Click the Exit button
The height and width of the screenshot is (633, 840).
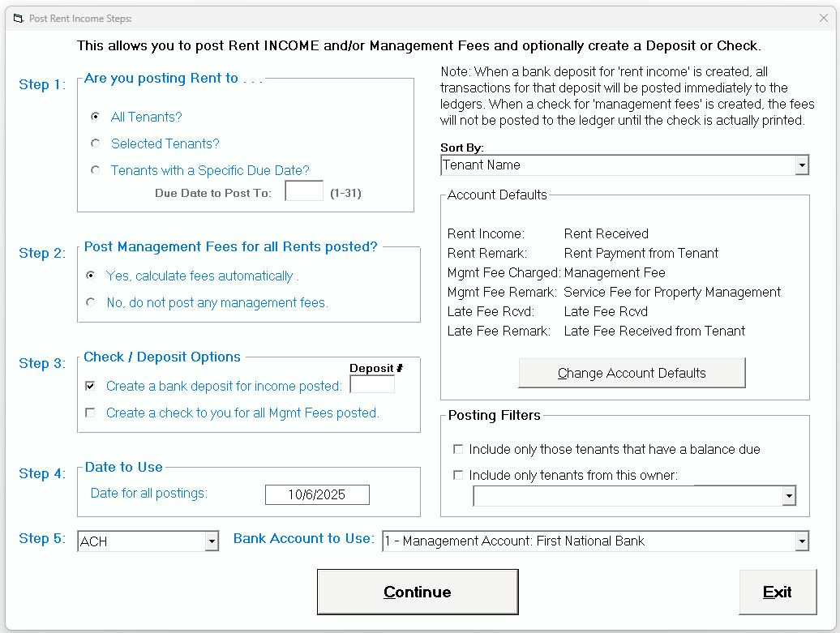pos(778,592)
